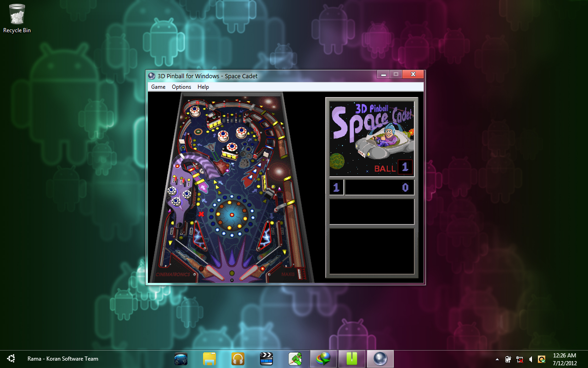Click the MAXIS text on table
The height and width of the screenshot is (368, 588).
tap(288, 274)
